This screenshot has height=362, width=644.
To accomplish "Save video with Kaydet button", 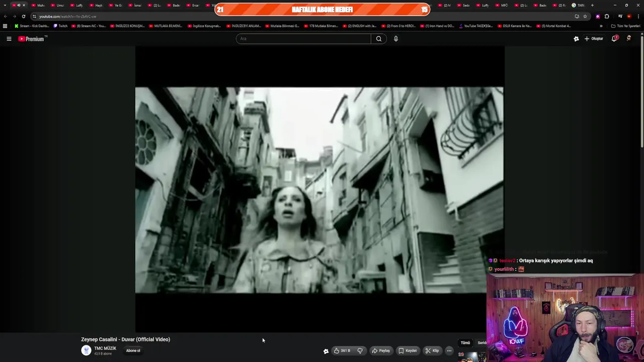I will (408, 351).
